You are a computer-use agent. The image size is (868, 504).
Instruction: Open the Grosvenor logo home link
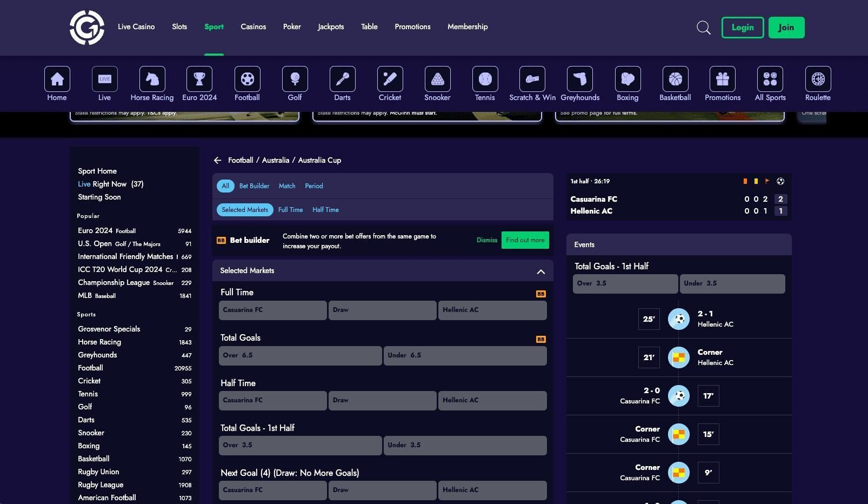pyautogui.click(x=86, y=28)
